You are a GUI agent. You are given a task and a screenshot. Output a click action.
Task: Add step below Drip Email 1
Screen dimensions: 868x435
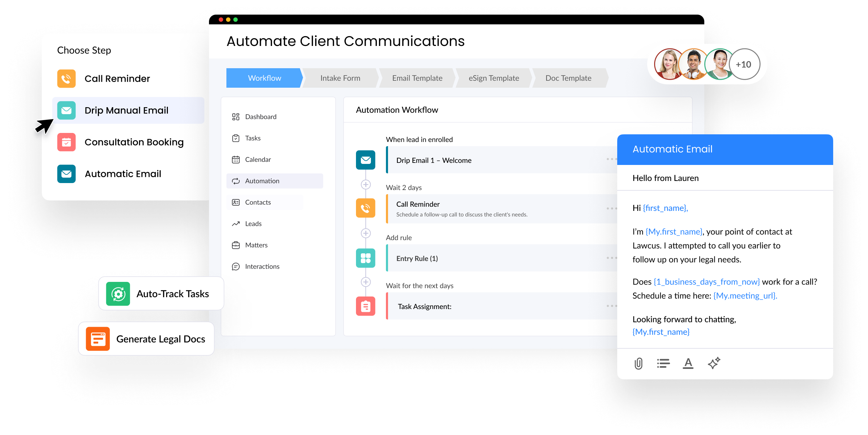[365, 184]
